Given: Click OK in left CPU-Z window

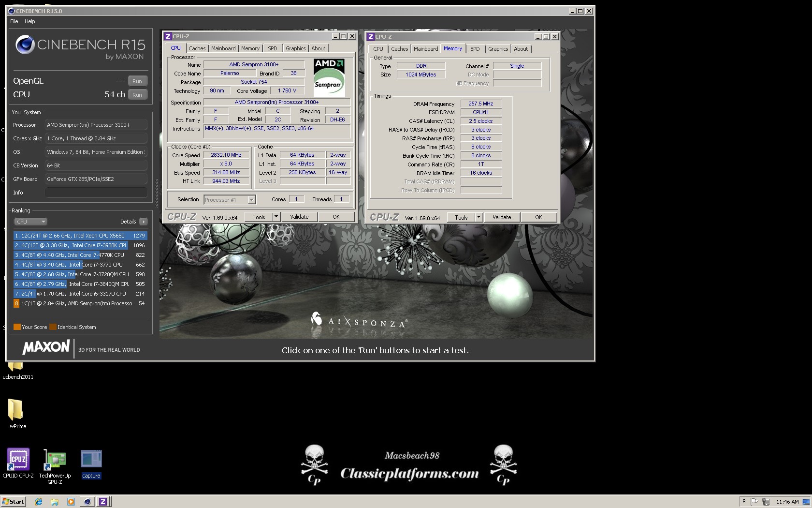Looking at the screenshot, I should pos(336,217).
